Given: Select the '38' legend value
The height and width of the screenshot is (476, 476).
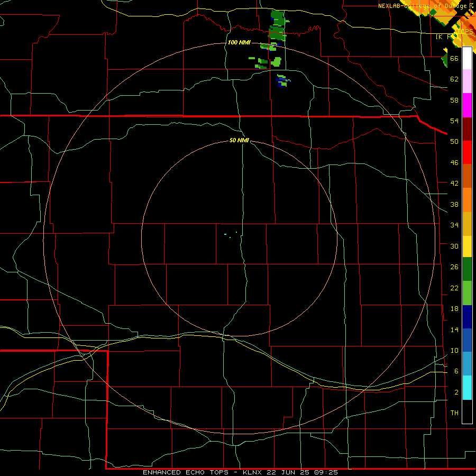Looking at the screenshot, I should click(x=454, y=204).
